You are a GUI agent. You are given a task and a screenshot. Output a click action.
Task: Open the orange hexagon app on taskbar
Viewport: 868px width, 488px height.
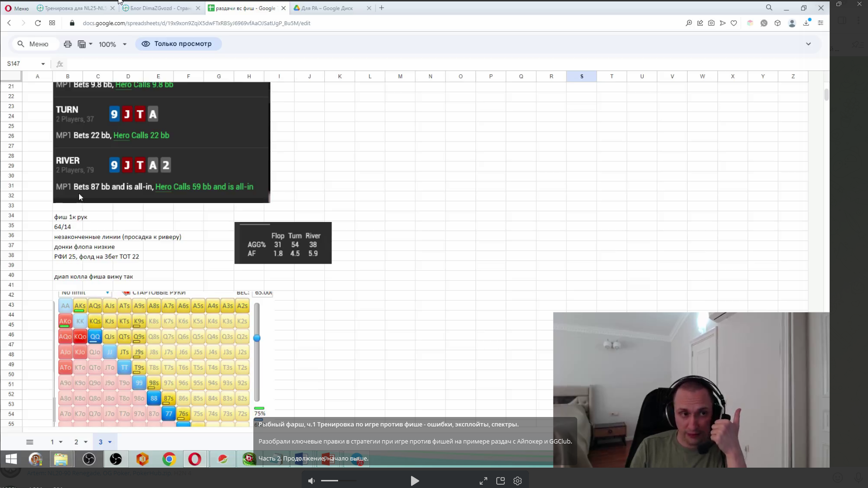(x=143, y=459)
